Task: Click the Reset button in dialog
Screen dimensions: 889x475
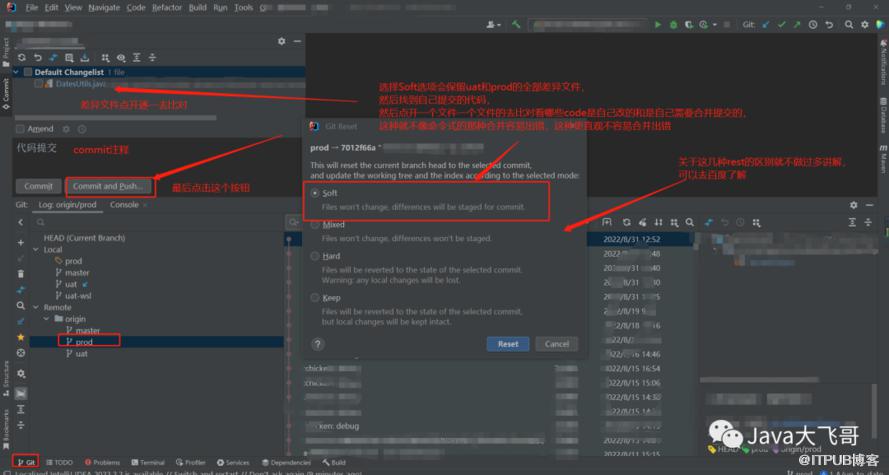Action: [508, 344]
